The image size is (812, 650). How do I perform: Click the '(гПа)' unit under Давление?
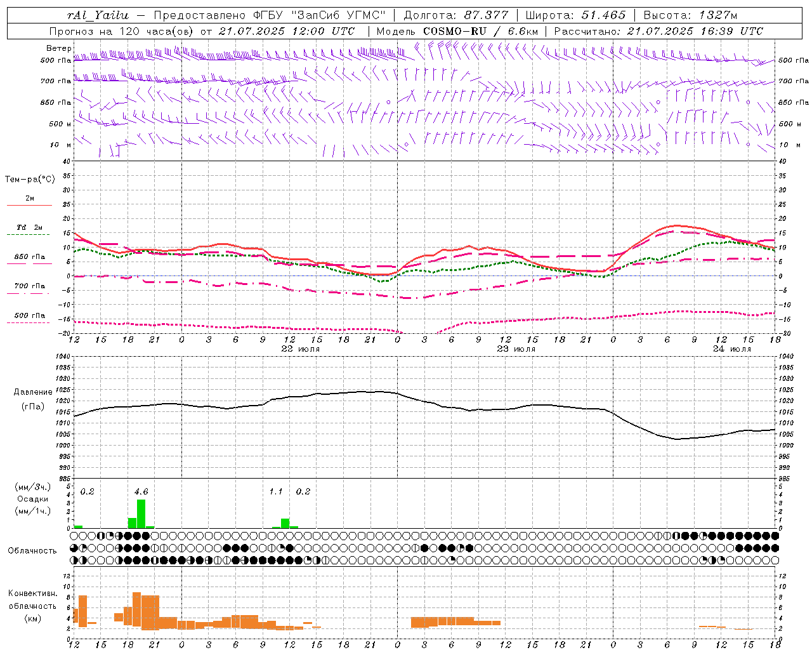click(33, 406)
